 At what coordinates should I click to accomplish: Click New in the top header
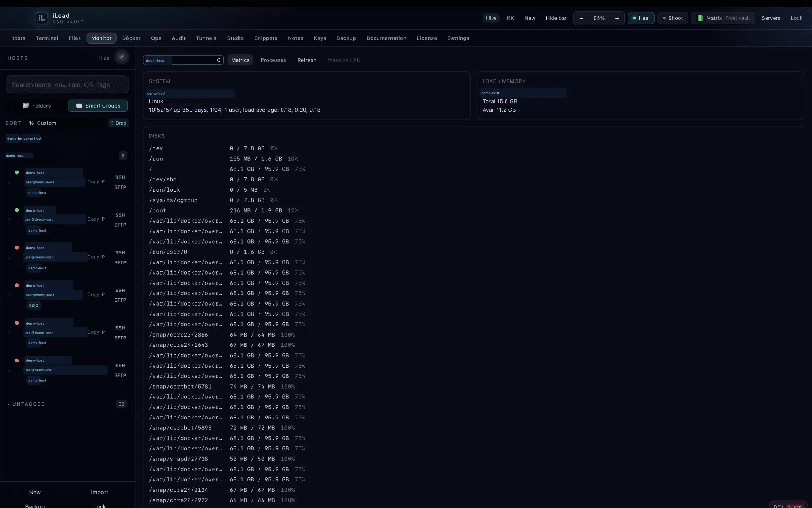530,18
